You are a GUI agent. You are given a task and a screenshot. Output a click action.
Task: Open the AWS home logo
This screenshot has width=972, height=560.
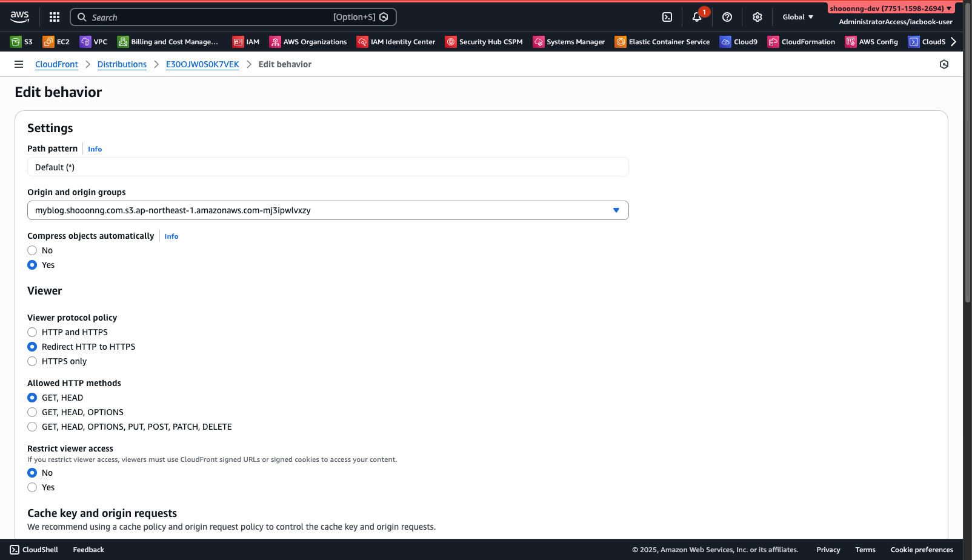click(x=19, y=17)
